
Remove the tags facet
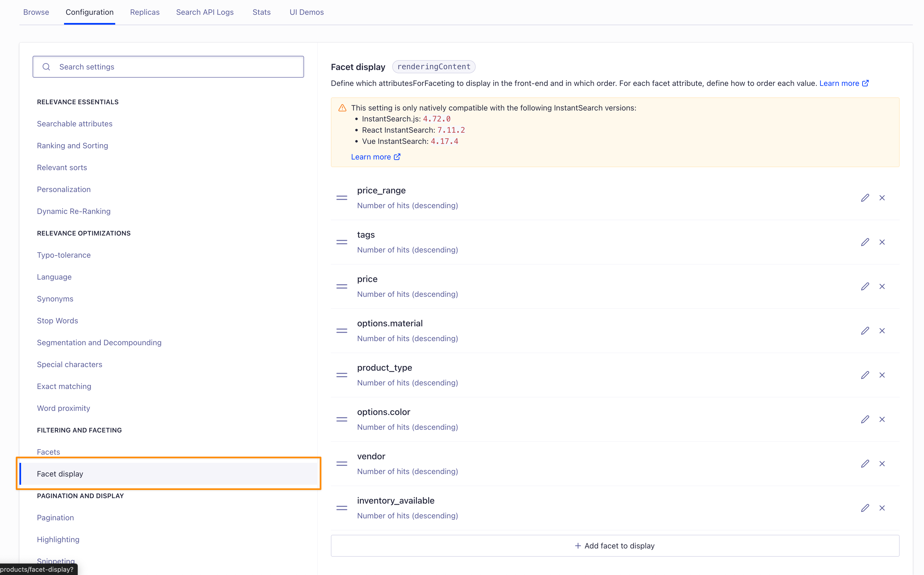click(883, 242)
